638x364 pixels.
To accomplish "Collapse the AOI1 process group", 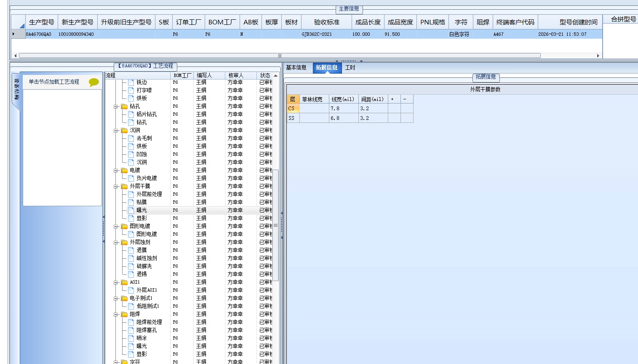I will click(x=116, y=282).
